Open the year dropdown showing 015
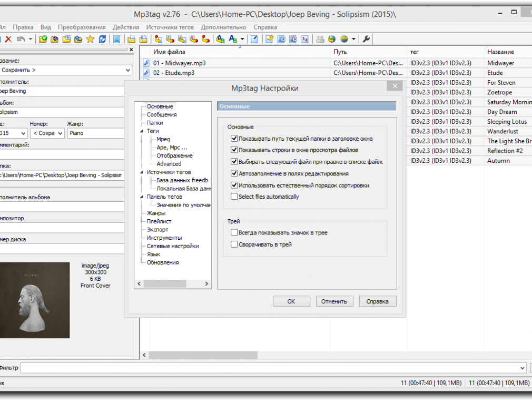 click(23, 133)
